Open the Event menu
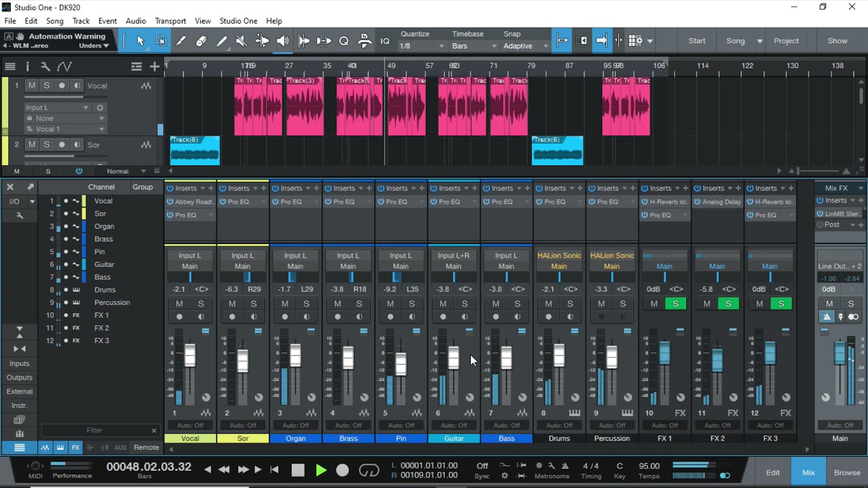This screenshot has width=868, height=488. [107, 21]
